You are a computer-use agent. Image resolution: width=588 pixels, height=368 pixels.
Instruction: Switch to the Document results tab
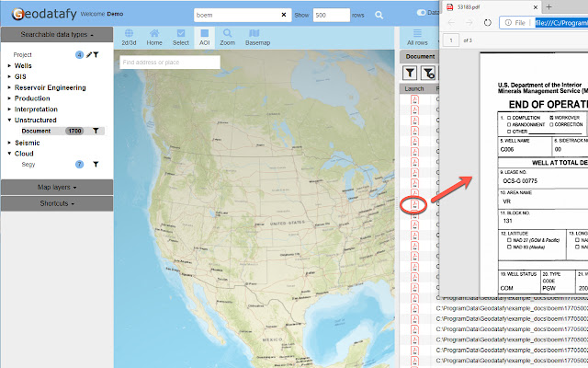tap(420, 56)
